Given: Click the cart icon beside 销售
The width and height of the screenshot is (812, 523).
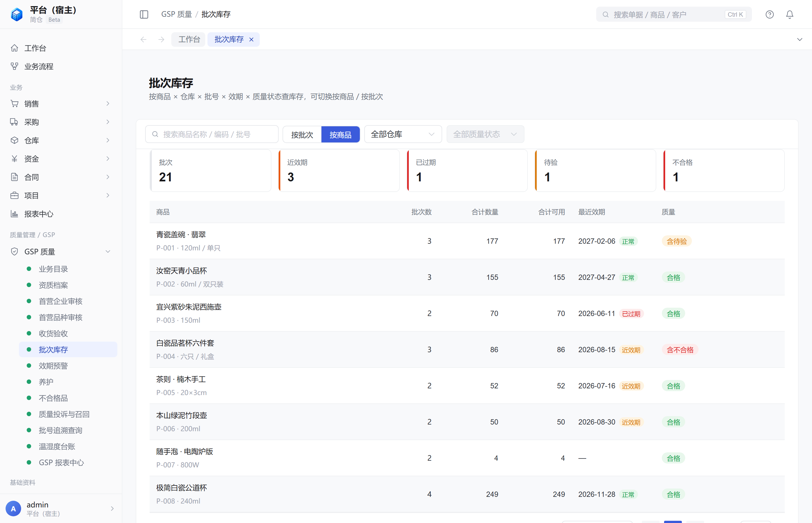Looking at the screenshot, I should coord(14,103).
